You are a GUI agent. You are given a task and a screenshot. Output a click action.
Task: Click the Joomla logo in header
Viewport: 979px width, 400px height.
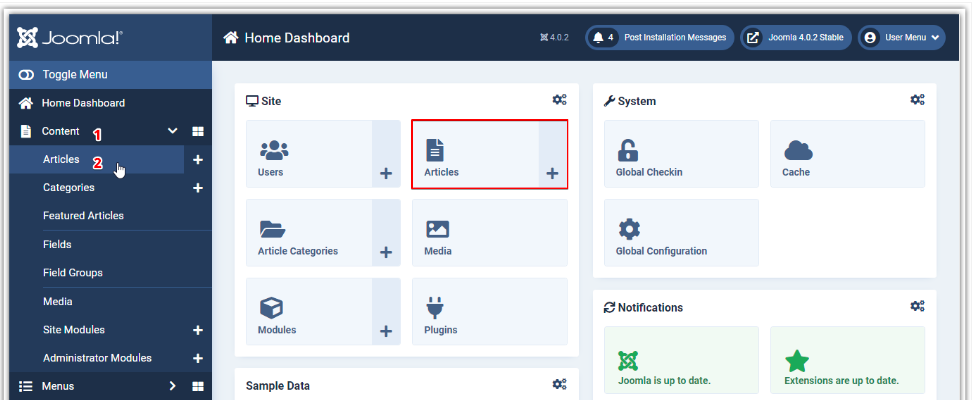coord(69,38)
